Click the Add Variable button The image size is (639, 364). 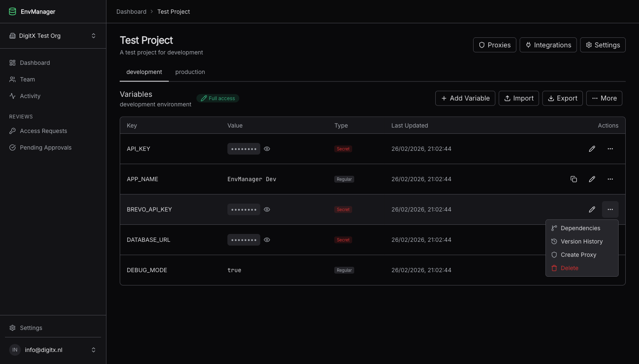coord(465,98)
